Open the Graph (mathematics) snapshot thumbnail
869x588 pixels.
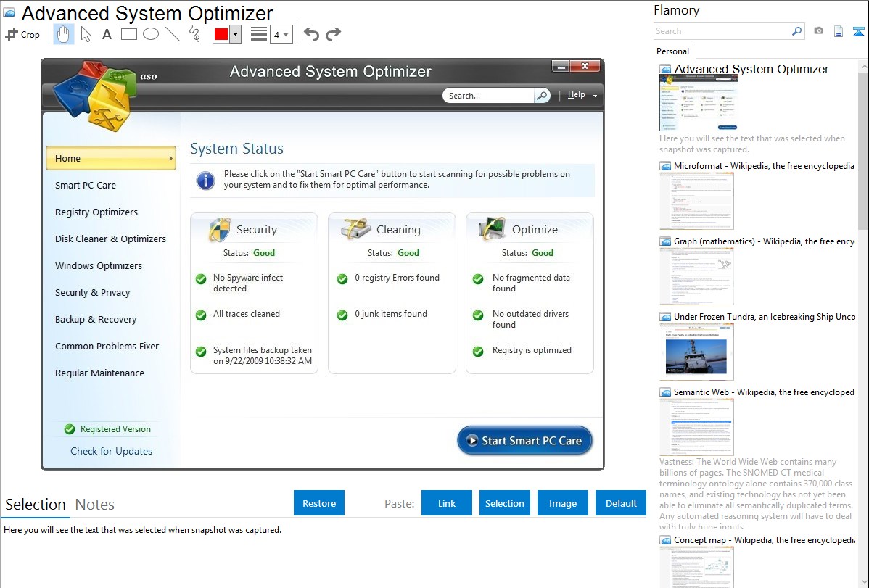point(696,276)
